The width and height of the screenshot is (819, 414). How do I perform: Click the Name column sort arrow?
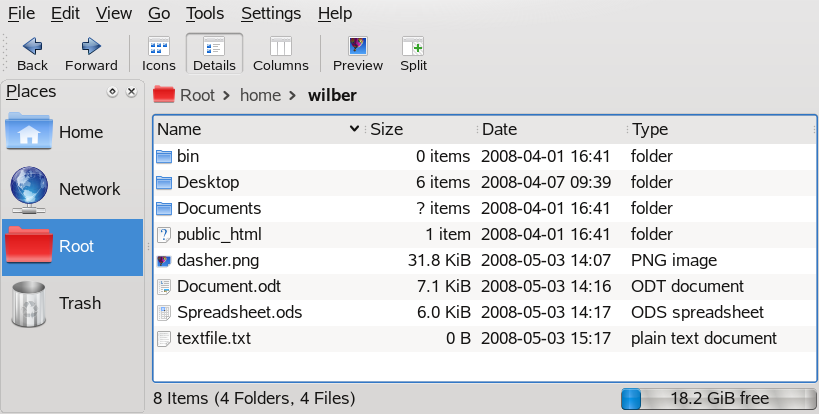pos(355,129)
